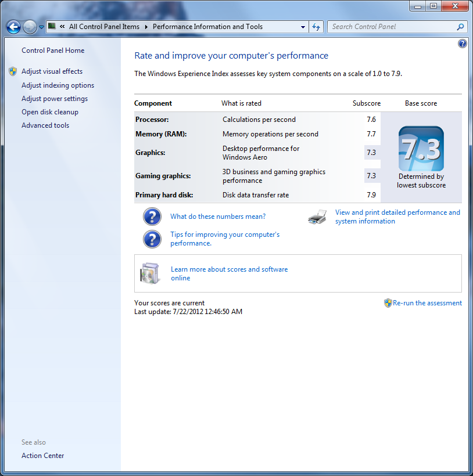This screenshot has width=473, height=476.
Task: Click the Memory subscore 7.7
Action: pos(371,134)
